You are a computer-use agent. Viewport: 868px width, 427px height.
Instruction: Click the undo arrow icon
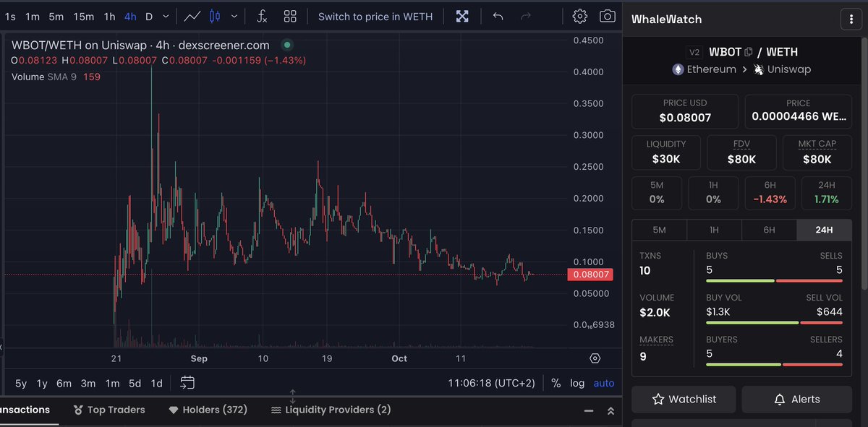tap(498, 16)
